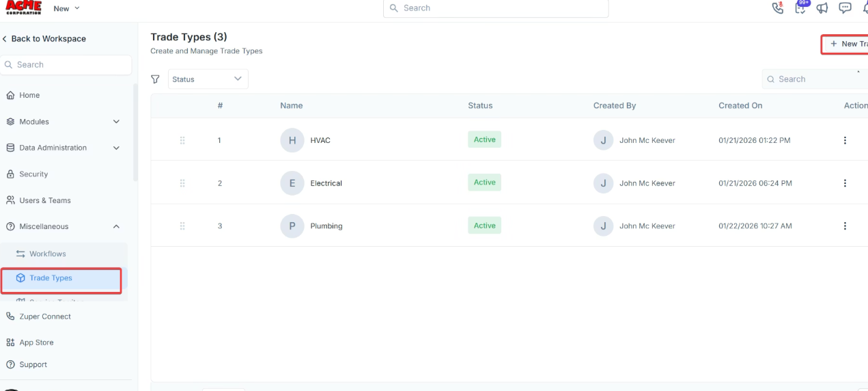Go to Users & Teams
This screenshot has width=868, height=391.
coord(45,200)
